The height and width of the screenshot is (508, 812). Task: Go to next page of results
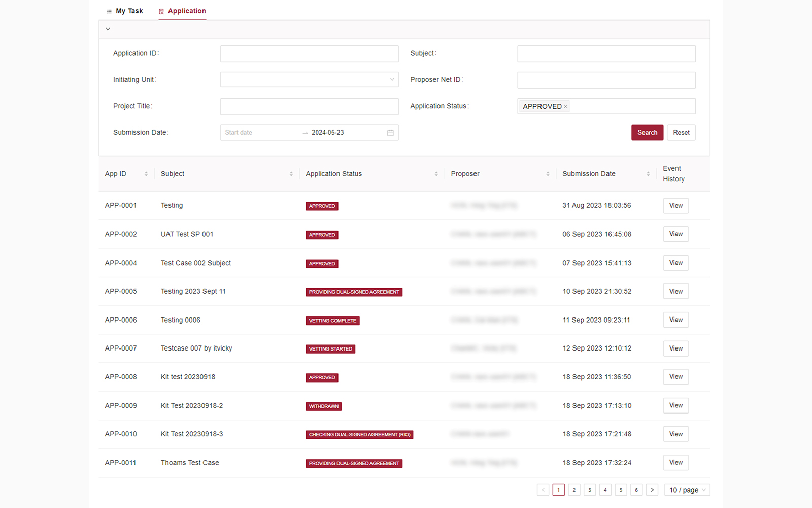click(652, 490)
